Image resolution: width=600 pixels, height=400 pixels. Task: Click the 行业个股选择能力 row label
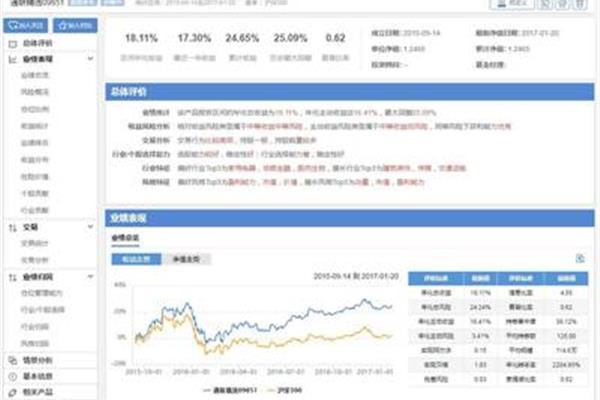point(141,154)
